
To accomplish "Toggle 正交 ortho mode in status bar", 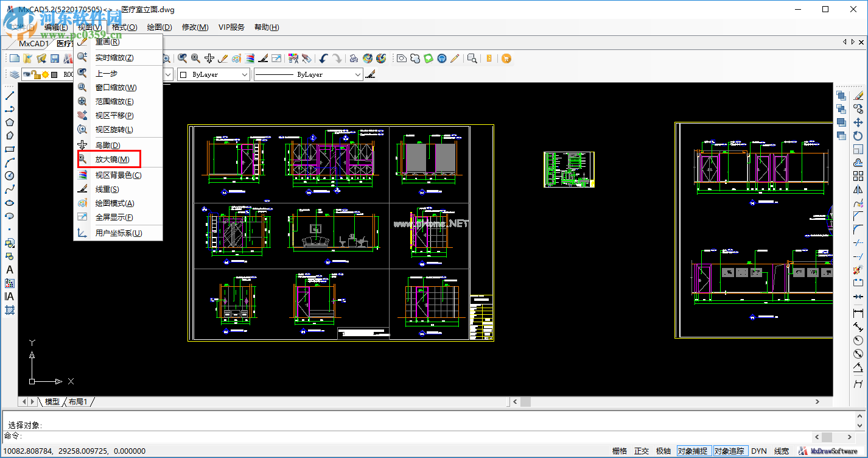I will 642,451.
